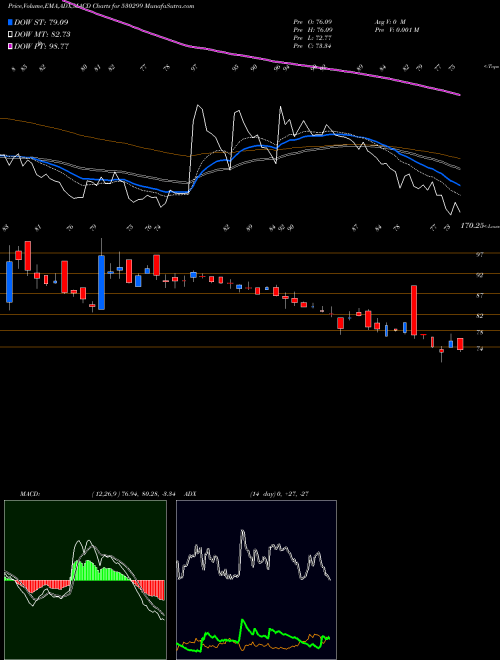Select the 'DOW ST: 79.09' legend label

(x=41, y=23)
